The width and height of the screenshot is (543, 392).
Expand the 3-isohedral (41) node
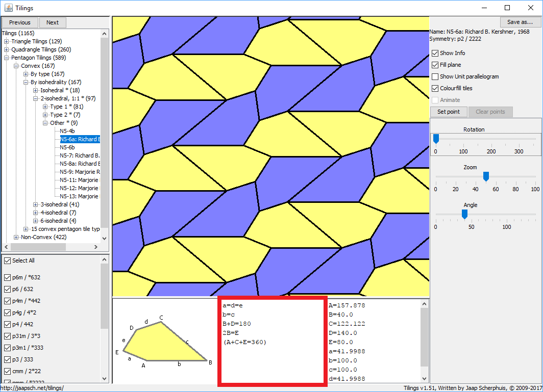point(35,204)
